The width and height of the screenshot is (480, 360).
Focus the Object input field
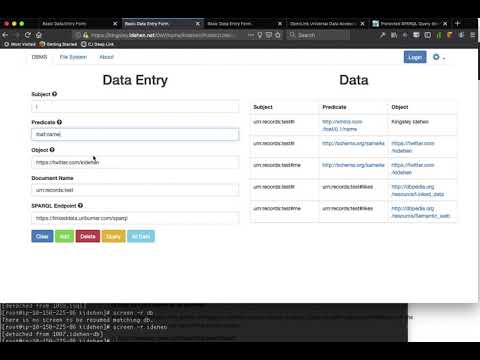(135, 162)
